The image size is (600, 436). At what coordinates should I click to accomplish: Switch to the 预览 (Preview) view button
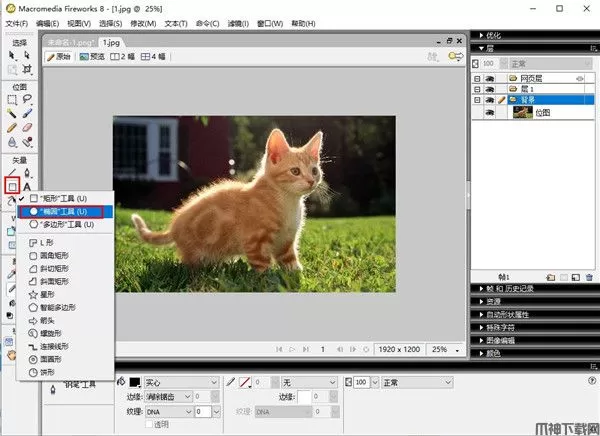click(91, 57)
